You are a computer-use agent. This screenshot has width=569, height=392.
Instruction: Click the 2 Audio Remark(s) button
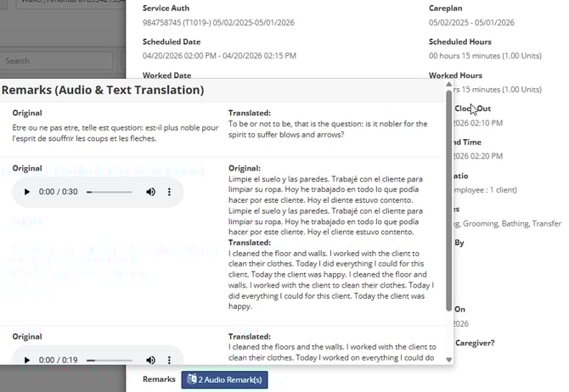pos(224,379)
